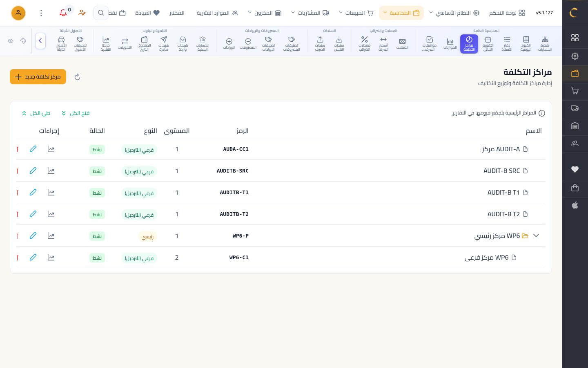Open the fiscal calendar (التقويم المالي)
588x368 pixels.
coord(488,44)
